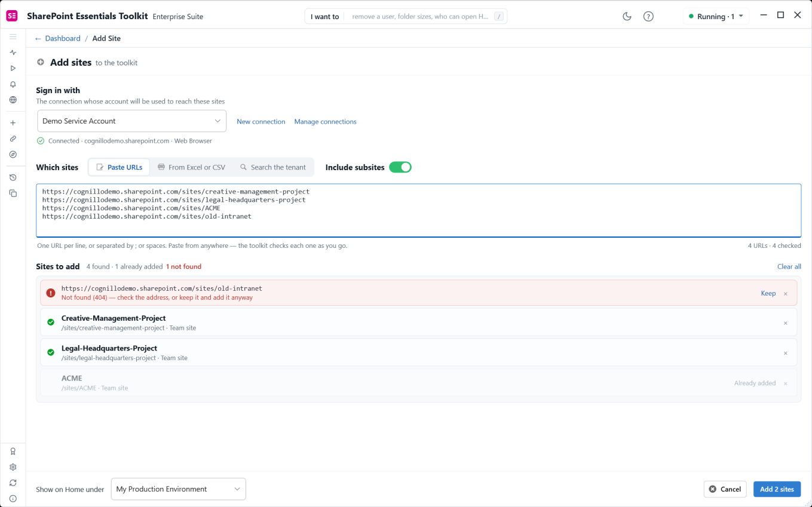Click the Legal-Headquarters-Project site name
The image size is (812, 507).
[x=109, y=348]
